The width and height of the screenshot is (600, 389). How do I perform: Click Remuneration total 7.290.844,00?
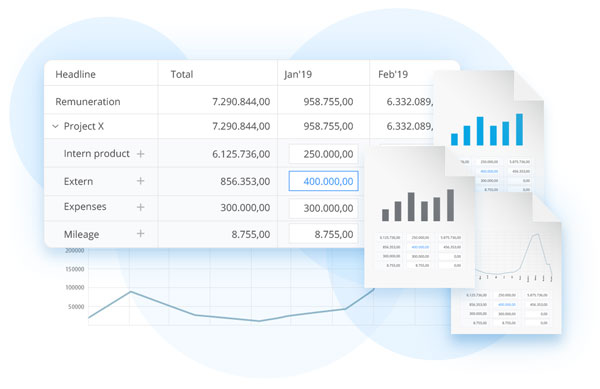pyautogui.click(x=241, y=102)
